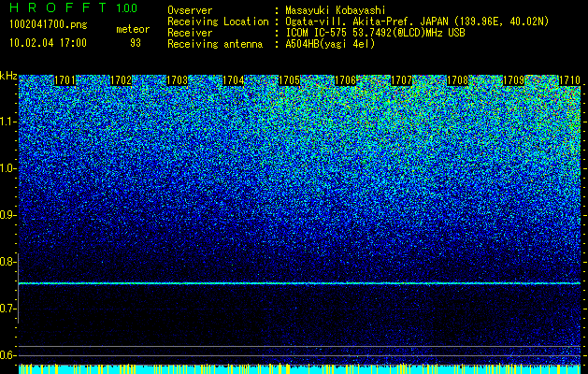Click the cyan and yellow signal strip at bottom

pos(300,369)
